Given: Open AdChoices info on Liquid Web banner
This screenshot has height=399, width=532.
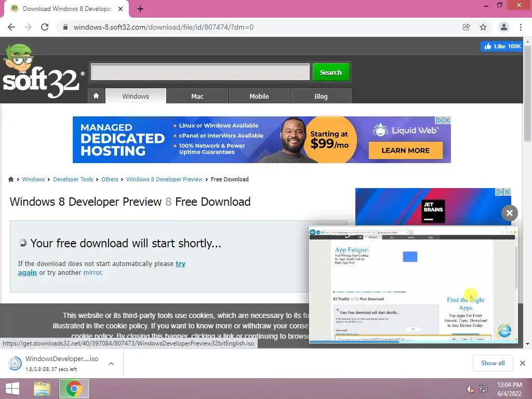Looking at the screenshot, I should click(x=440, y=120).
